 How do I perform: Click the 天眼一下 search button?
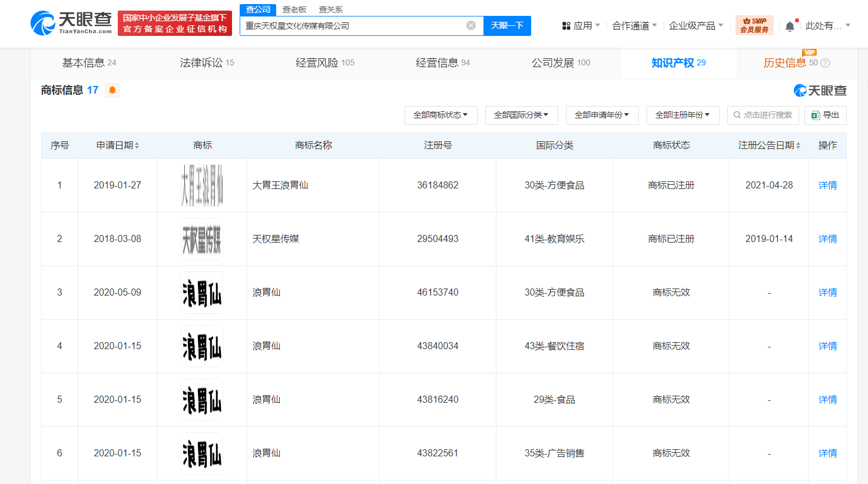507,25
